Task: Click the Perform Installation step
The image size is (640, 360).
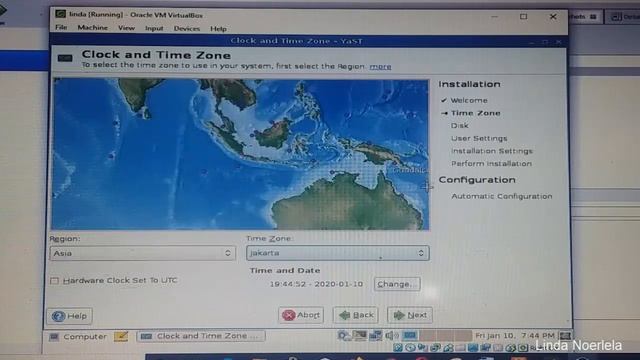Action: coord(491,164)
